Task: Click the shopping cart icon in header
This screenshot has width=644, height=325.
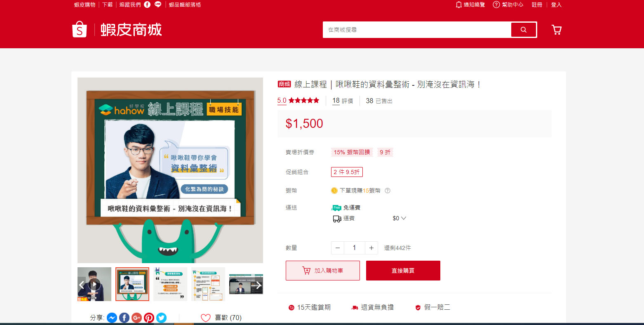Action: click(x=556, y=30)
